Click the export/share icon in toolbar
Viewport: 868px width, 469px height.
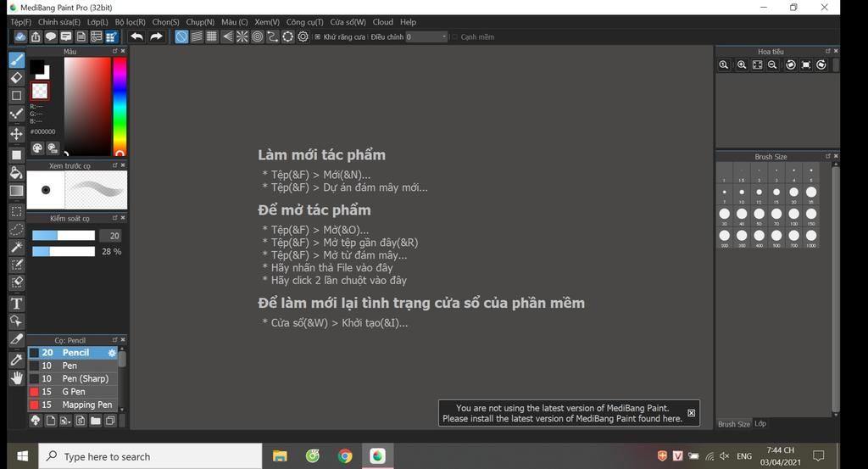[36, 36]
